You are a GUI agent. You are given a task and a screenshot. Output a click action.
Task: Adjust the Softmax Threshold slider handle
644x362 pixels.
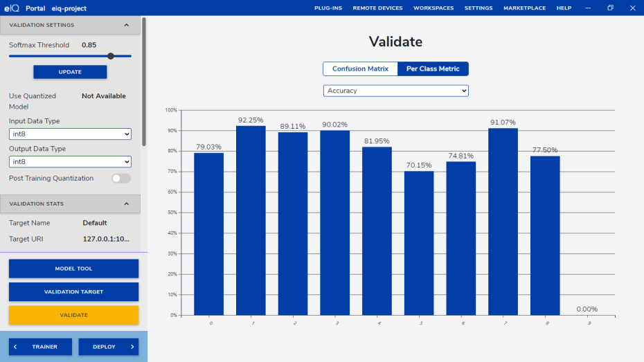coord(110,56)
